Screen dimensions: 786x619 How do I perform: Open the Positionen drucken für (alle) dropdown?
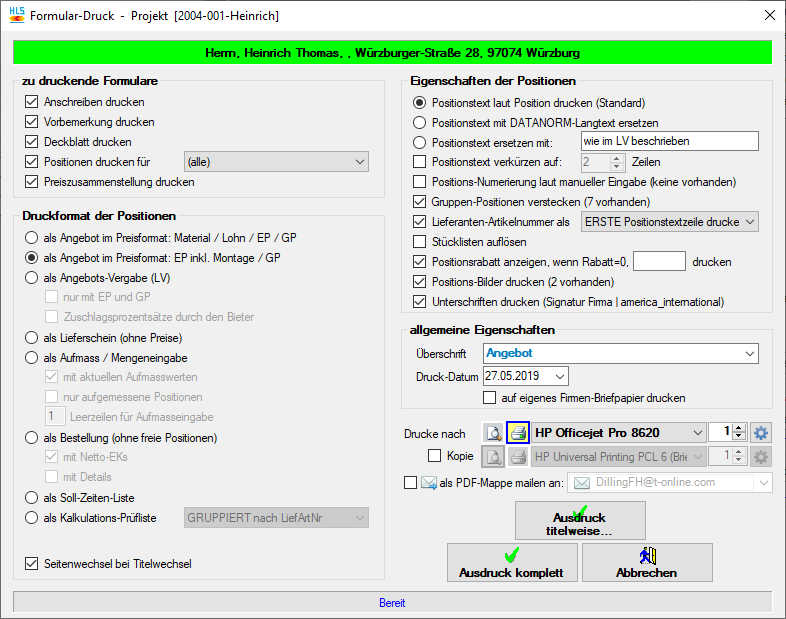click(x=360, y=162)
